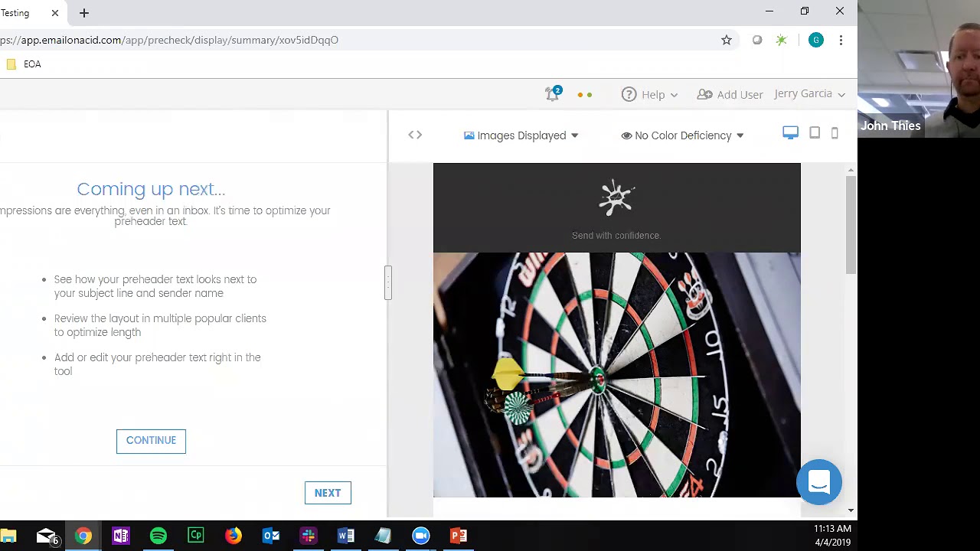Click the 'Review the layout in multiple' bullet
This screenshot has height=551, width=980.
(160, 325)
